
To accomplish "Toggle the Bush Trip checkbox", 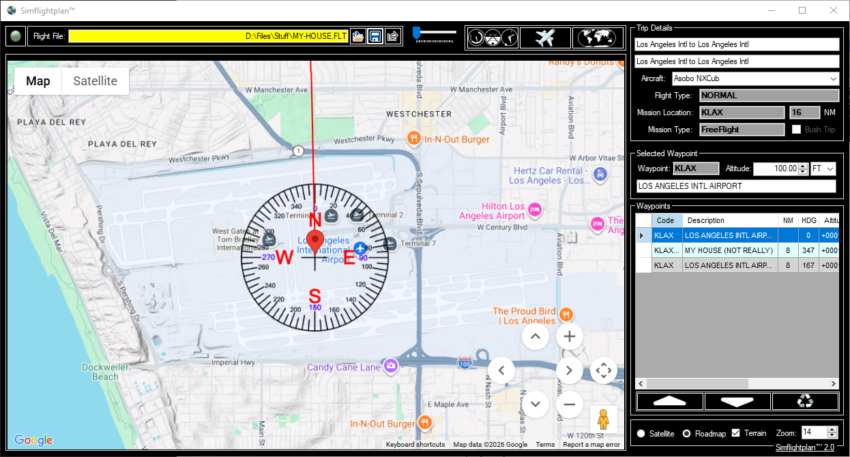I will (796, 129).
